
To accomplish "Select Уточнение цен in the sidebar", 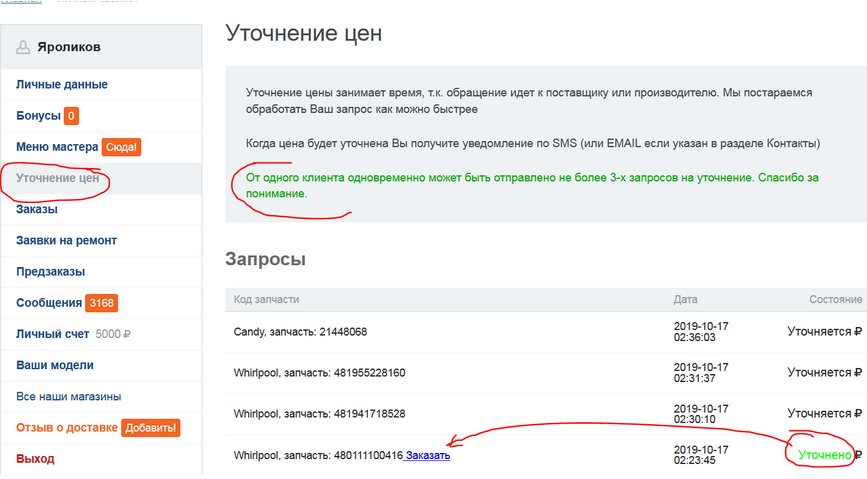I will click(57, 179).
